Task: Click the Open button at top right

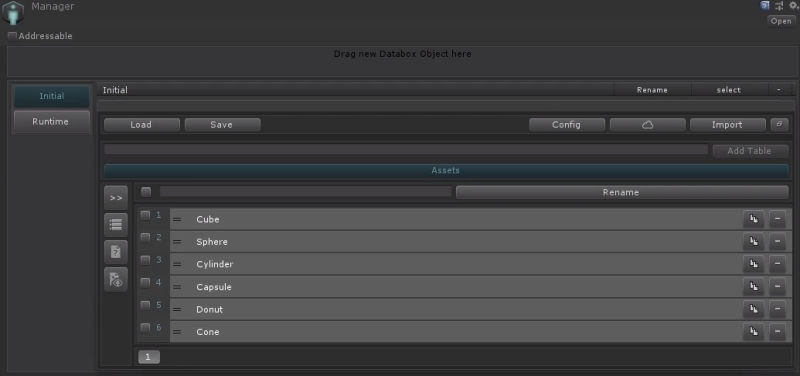Action: pos(781,21)
